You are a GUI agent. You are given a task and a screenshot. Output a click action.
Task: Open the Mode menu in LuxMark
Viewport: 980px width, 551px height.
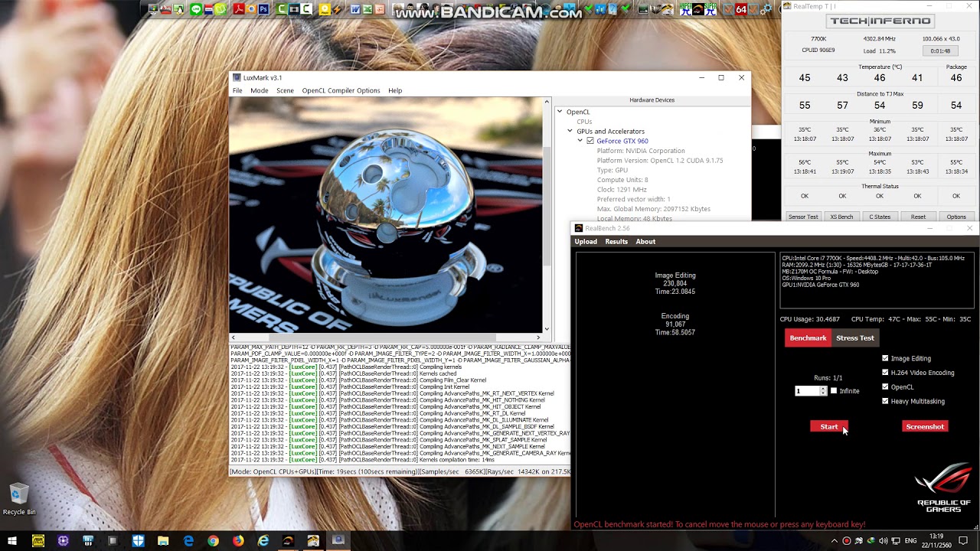(260, 90)
